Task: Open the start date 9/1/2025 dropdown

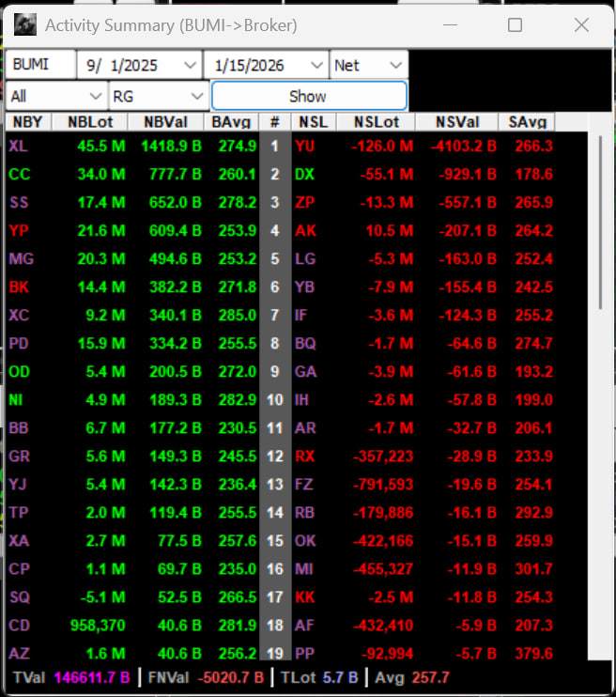Action: pyautogui.click(x=190, y=66)
